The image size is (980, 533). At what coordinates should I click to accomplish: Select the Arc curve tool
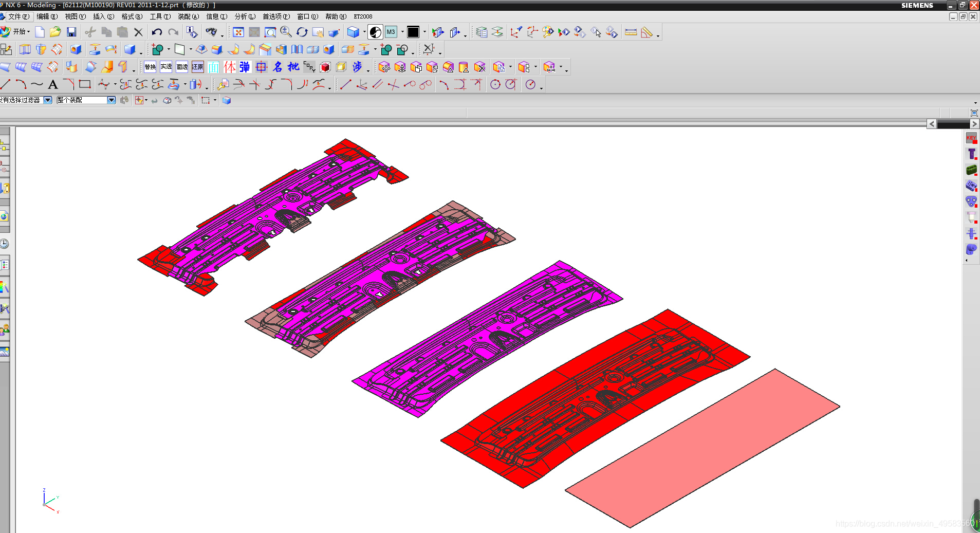[21, 84]
